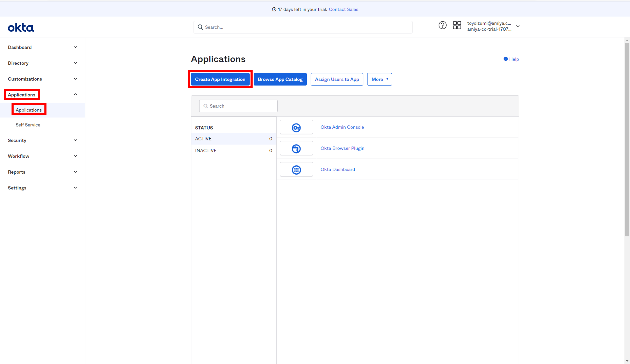The width and height of the screenshot is (630, 364).
Task: Click the blue help bubble beside Help
Action: 506,59
